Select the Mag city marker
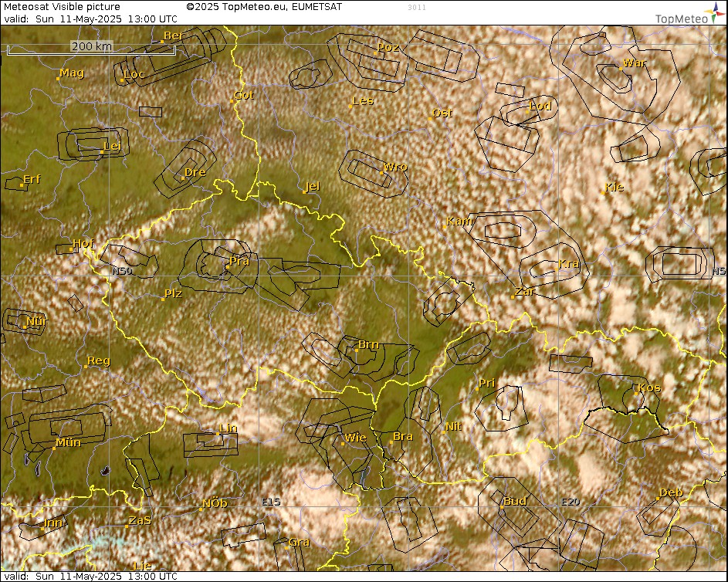The height and width of the screenshot is (582, 728). pyautogui.click(x=58, y=79)
